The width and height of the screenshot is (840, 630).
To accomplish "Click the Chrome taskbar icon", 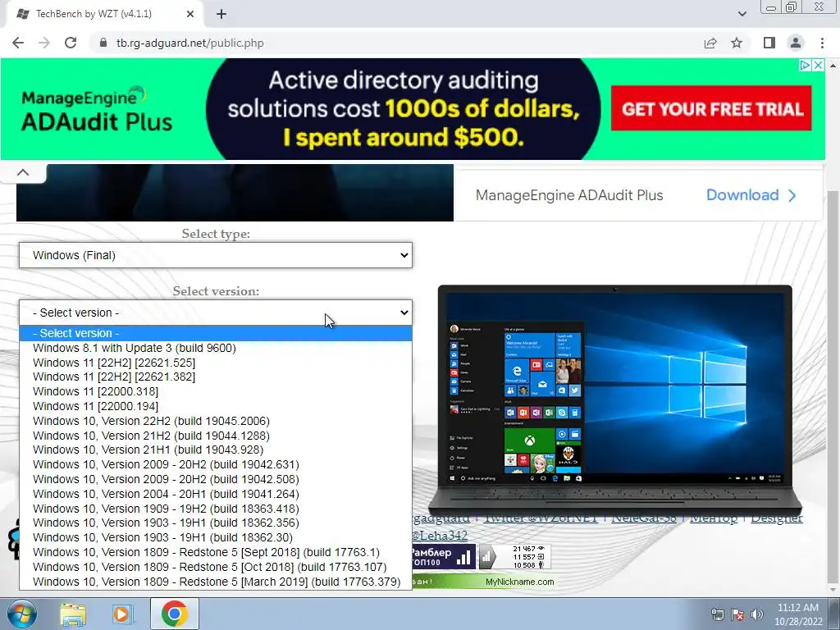I will tap(175, 614).
